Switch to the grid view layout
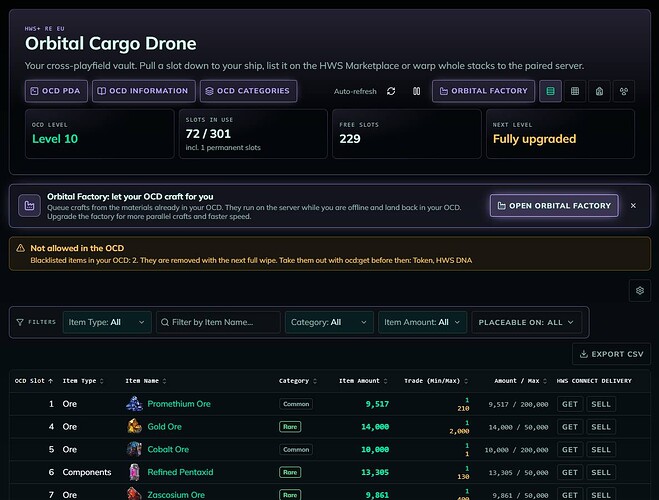Screen dimensions: 659x500 [x=575, y=91]
